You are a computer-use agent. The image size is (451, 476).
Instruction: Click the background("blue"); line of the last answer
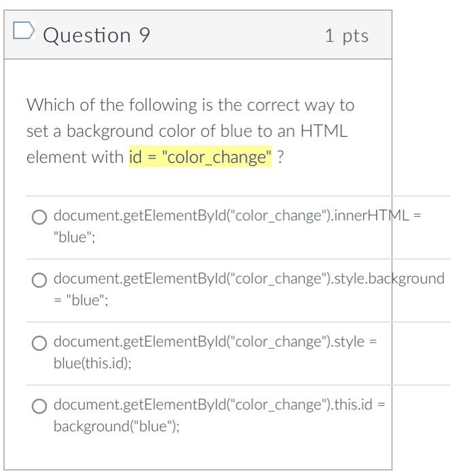116,426
